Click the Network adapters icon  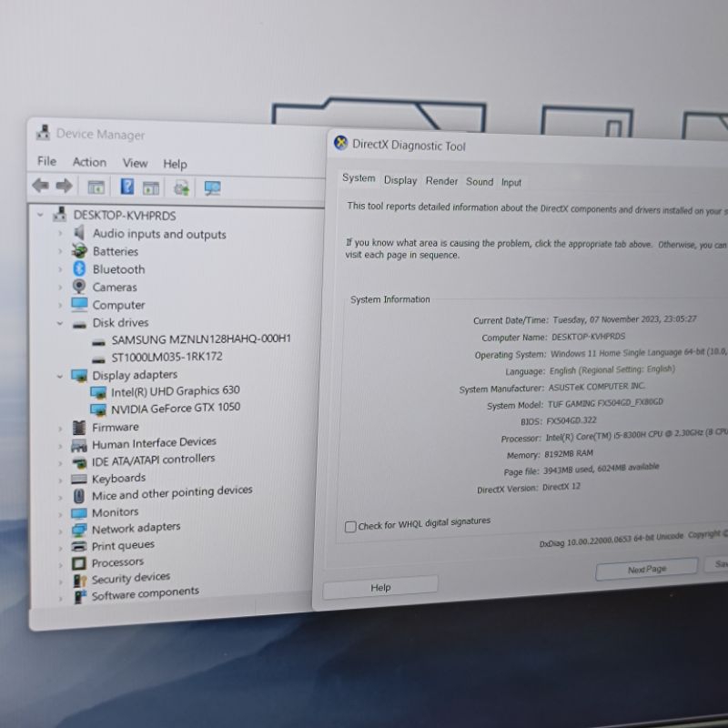(79, 530)
